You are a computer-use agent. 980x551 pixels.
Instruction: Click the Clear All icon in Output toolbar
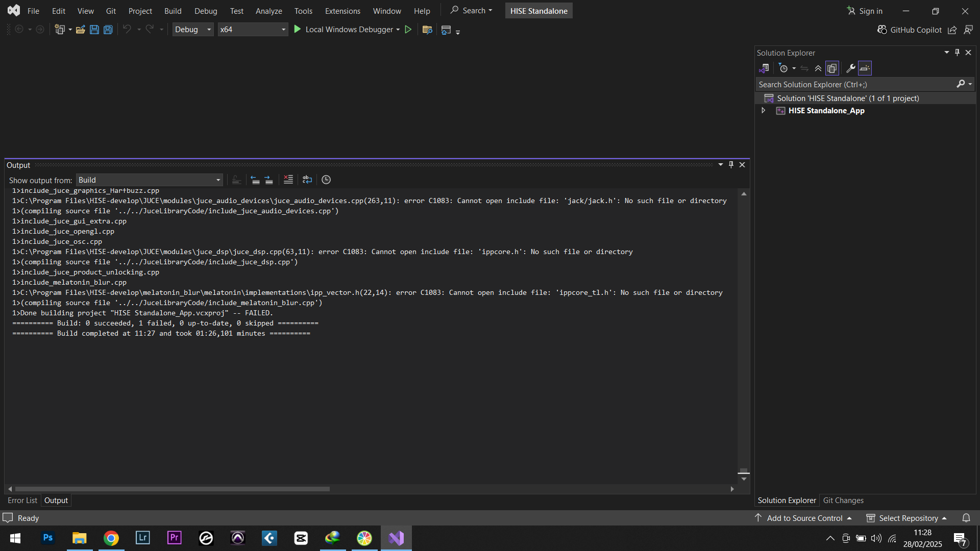coord(288,180)
